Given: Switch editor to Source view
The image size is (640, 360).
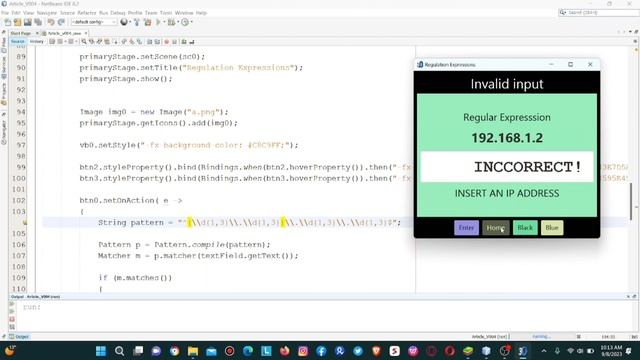Looking at the screenshot, I should point(18,42).
